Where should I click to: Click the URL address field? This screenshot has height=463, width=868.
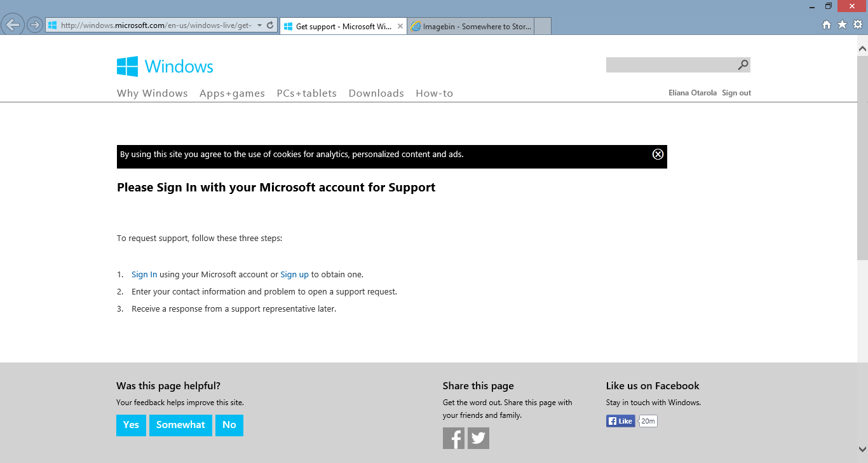point(156,25)
